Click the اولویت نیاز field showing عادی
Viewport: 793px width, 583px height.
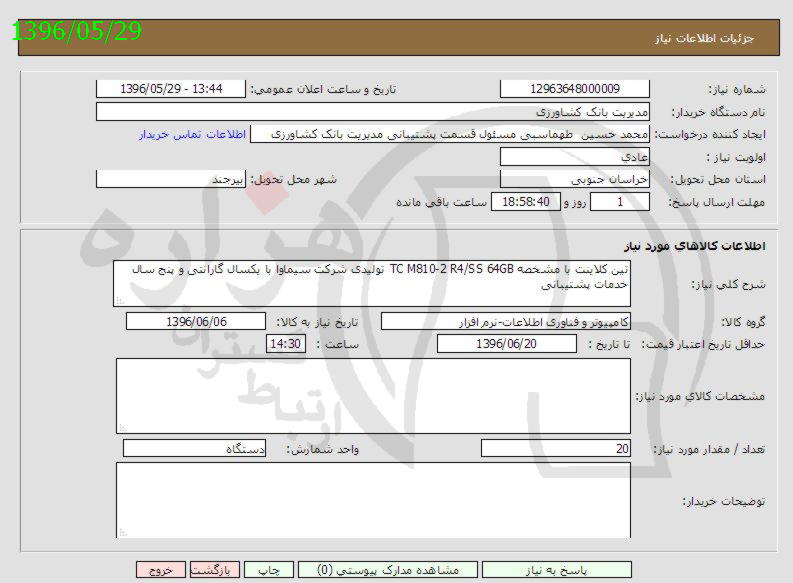(x=574, y=157)
